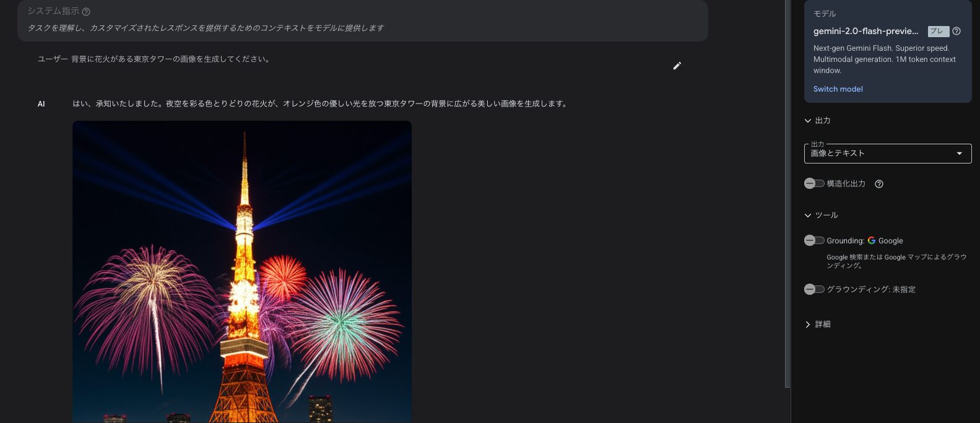
Task: Click the AI response text message
Action: tap(320, 104)
